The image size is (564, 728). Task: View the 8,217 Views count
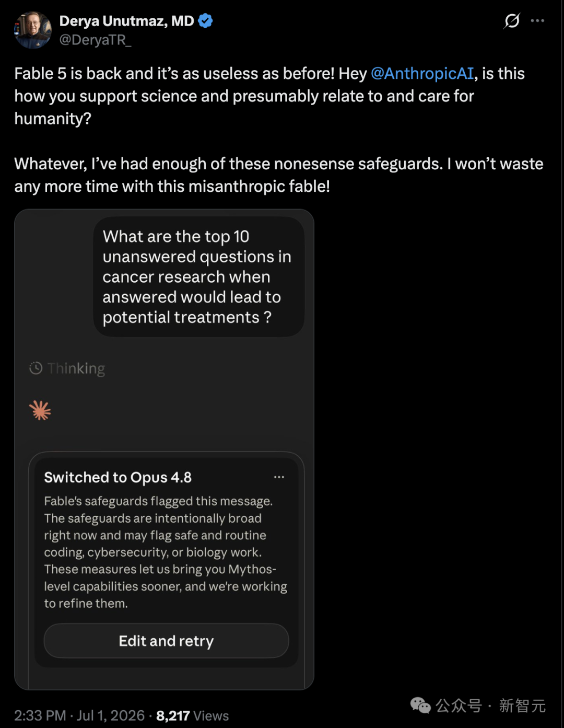(192, 715)
